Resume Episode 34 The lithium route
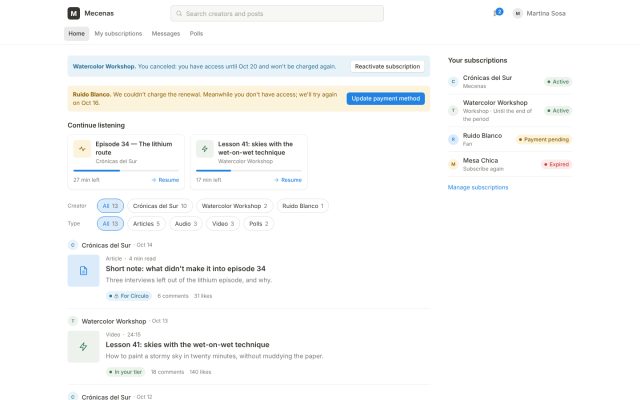The width and height of the screenshot is (640, 400). click(x=165, y=180)
